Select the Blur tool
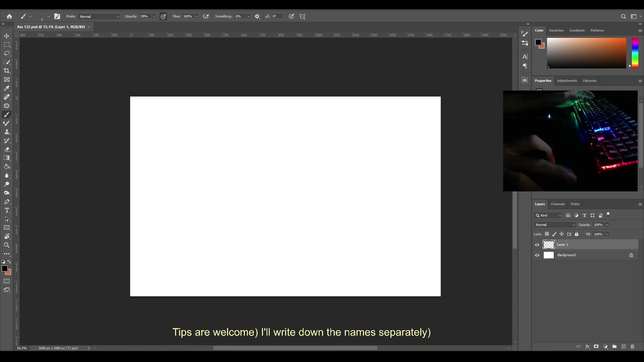 7,175
